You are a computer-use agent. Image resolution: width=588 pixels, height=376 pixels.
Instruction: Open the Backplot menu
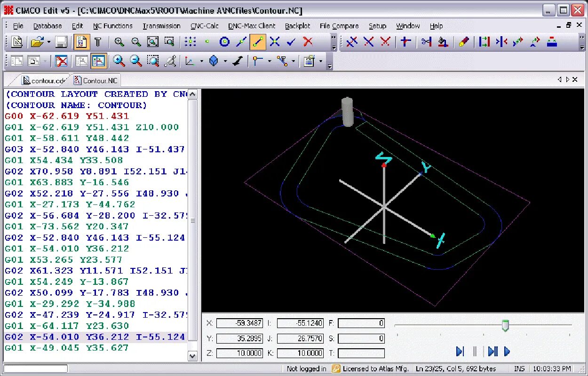click(297, 26)
